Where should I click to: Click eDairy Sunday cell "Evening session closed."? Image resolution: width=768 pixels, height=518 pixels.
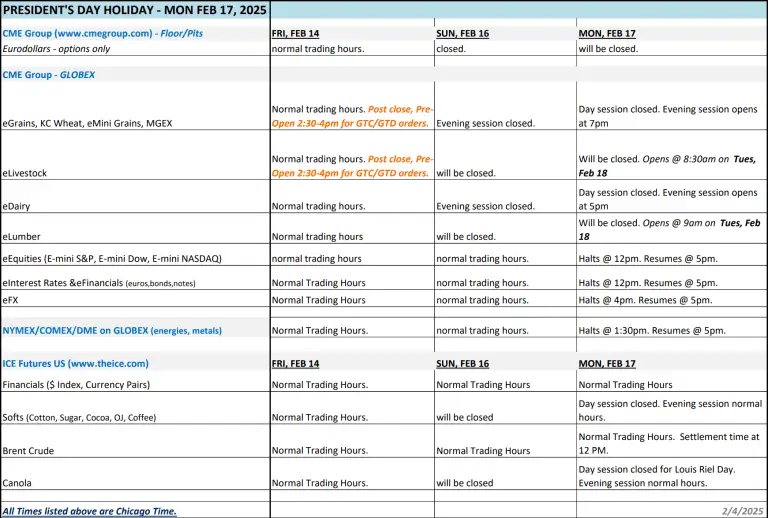(x=485, y=206)
